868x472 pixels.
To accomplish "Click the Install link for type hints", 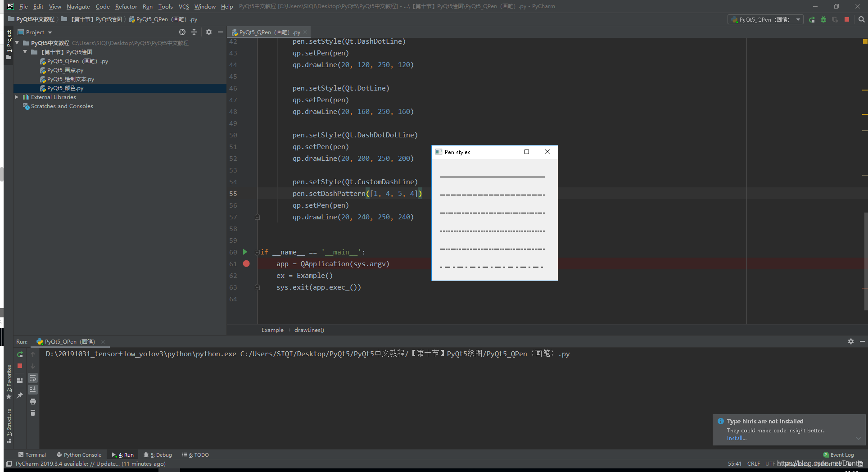I will click(x=737, y=438).
